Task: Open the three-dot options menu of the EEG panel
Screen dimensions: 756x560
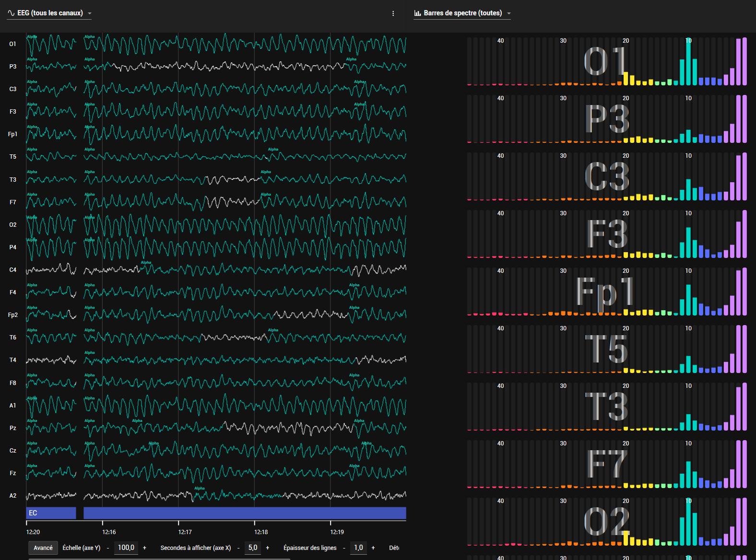Action: [393, 13]
